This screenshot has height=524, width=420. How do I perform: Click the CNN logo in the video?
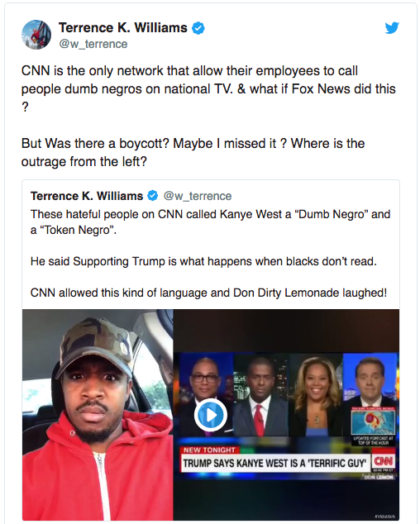point(384,461)
